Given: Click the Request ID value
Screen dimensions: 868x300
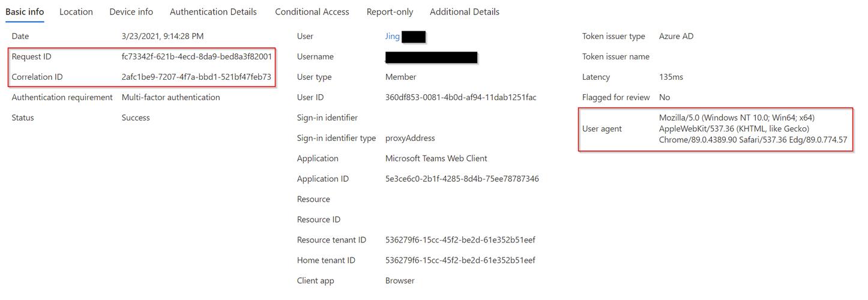Looking at the screenshot, I should (197, 56).
